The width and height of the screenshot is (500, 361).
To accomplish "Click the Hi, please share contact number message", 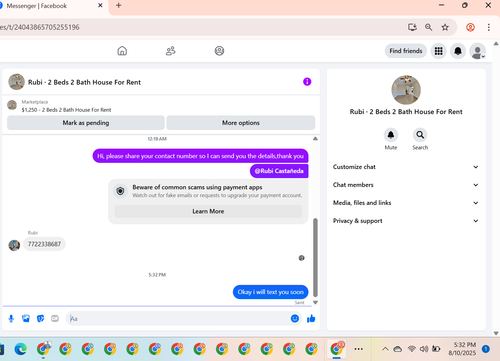I will click(200, 156).
